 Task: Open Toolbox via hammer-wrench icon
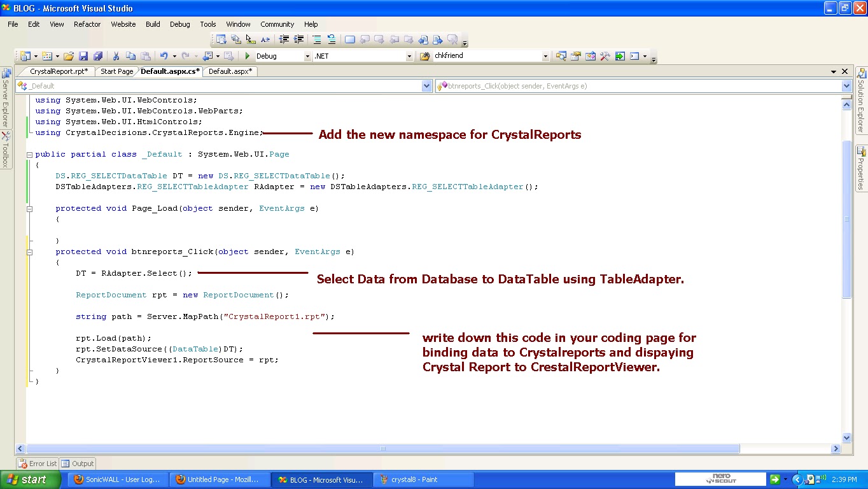(605, 56)
